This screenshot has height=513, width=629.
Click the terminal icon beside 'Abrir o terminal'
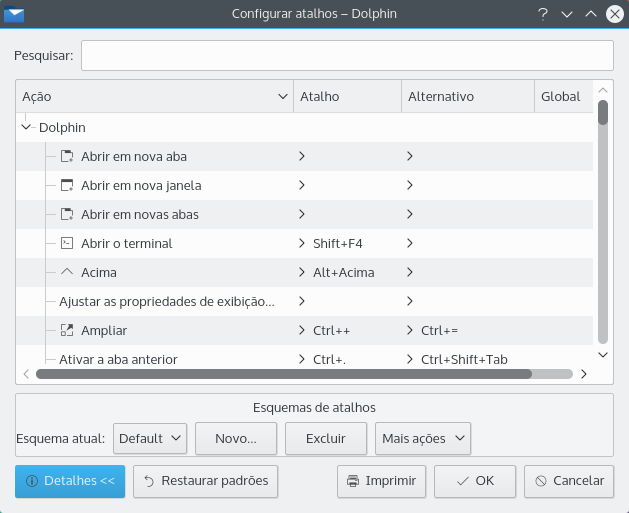click(67, 243)
